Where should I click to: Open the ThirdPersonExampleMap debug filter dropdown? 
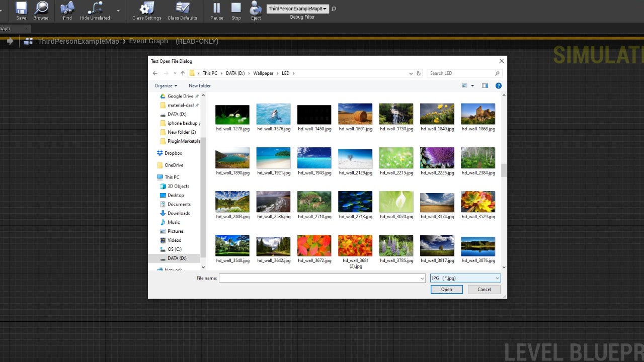(298, 9)
